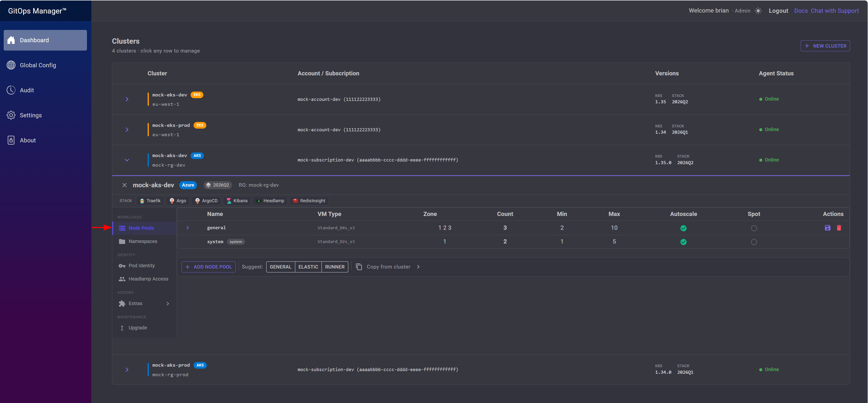Image resolution: width=868 pixels, height=403 pixels.
Task: Open the ArgoCD stack link
Action: pos(206,201)
